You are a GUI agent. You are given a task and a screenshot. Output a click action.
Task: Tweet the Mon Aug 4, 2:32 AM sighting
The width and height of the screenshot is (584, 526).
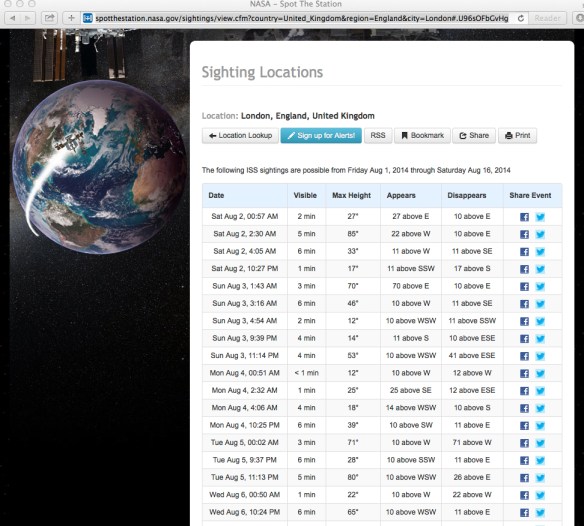(540, 391)
